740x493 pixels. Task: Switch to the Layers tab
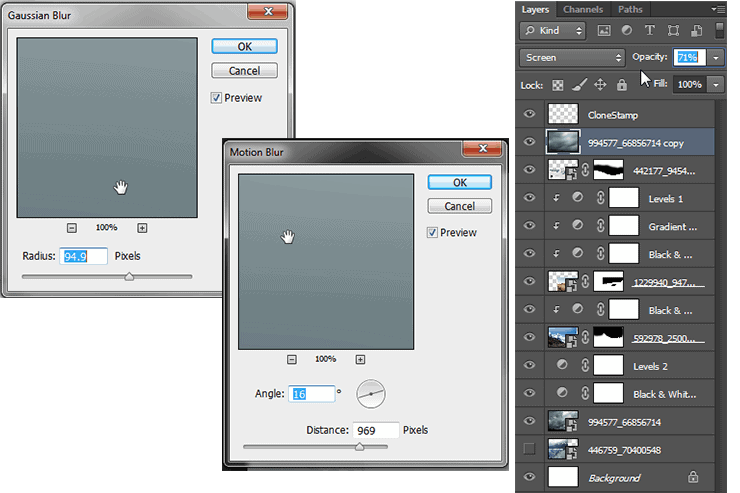click(535, 9)
